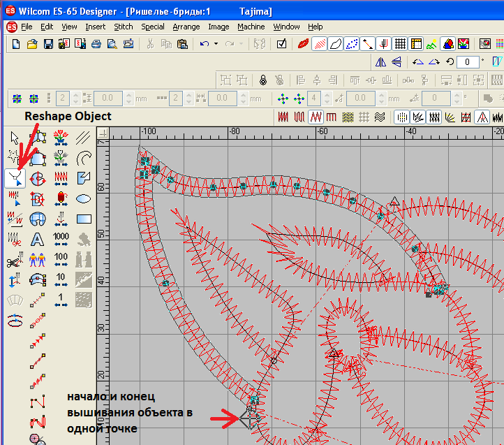Viewport: 504px width, 445px height.
Task: Click the Print icon in toolbar
Action: click(96, 44)
